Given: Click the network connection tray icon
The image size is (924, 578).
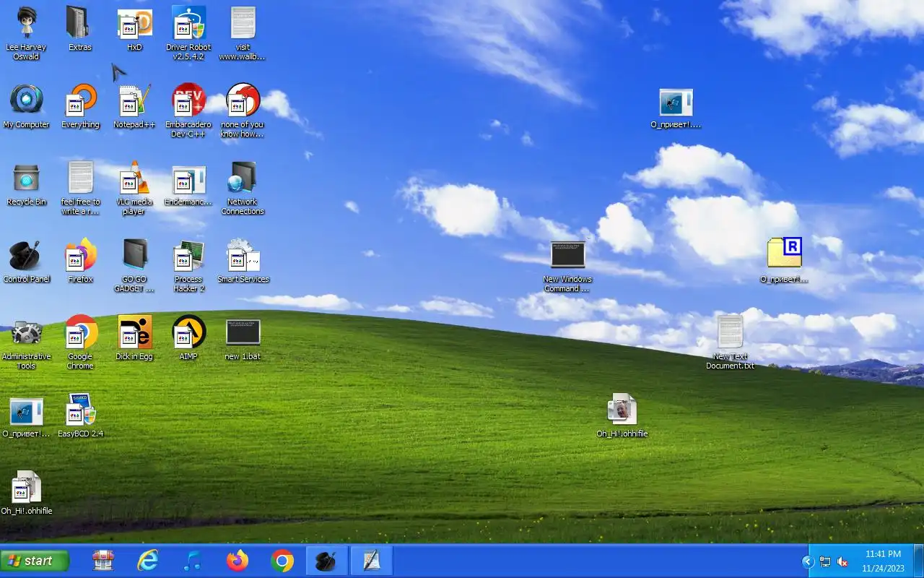Looking at the screenshot, I should tap(825, 561).
